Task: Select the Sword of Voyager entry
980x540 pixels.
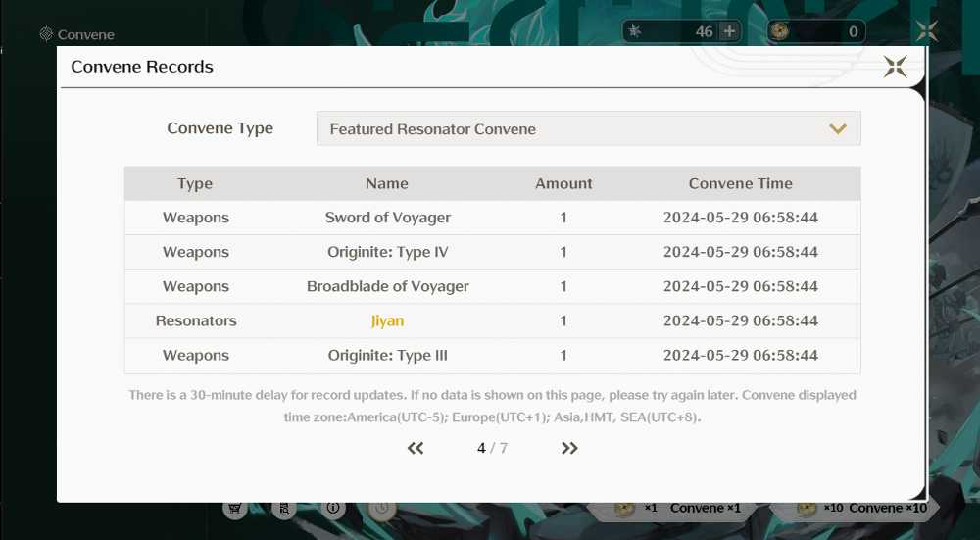Action: [387, 218]
